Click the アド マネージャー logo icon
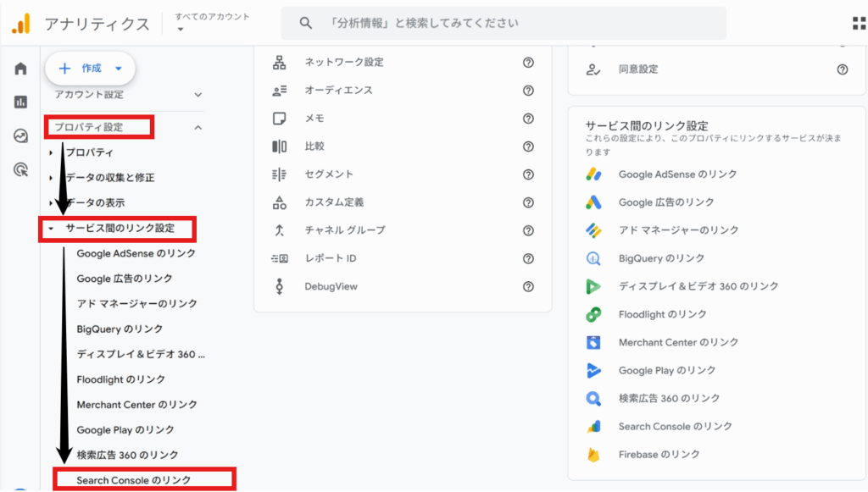868x492 pixels. 593,230
